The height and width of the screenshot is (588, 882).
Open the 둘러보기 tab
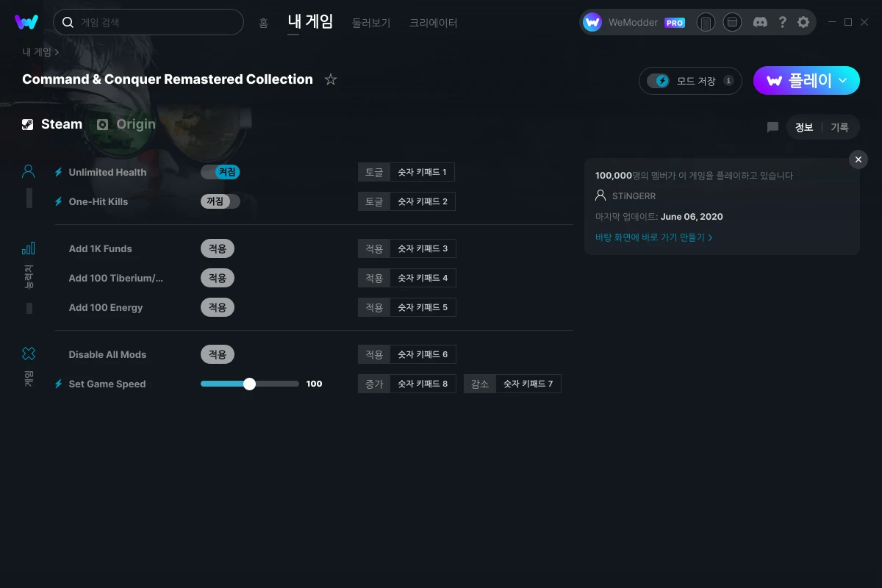371,23
